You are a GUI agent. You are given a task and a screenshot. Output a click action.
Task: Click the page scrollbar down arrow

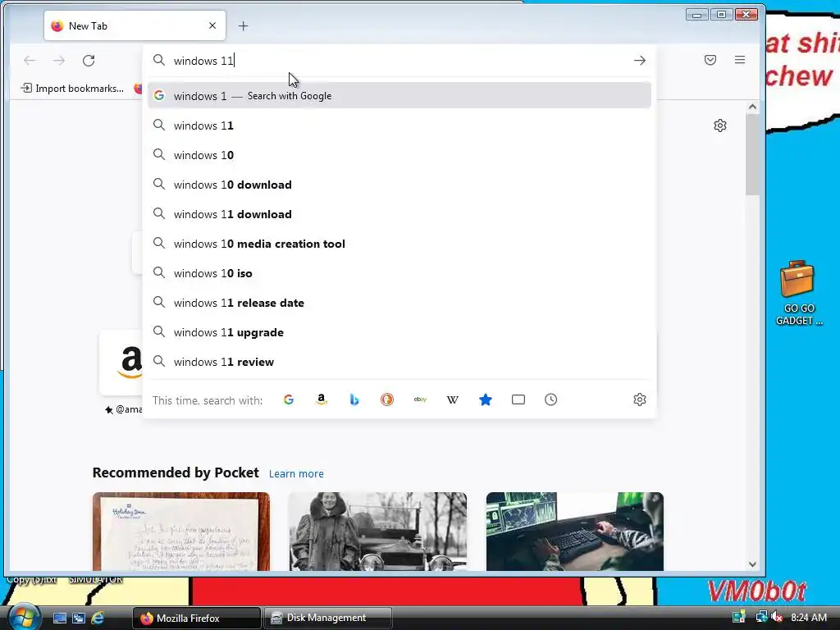click(752, 564)
